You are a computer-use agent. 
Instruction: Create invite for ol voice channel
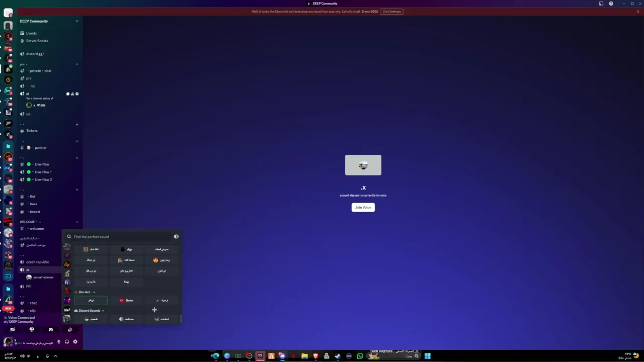[x=72, y=94]
